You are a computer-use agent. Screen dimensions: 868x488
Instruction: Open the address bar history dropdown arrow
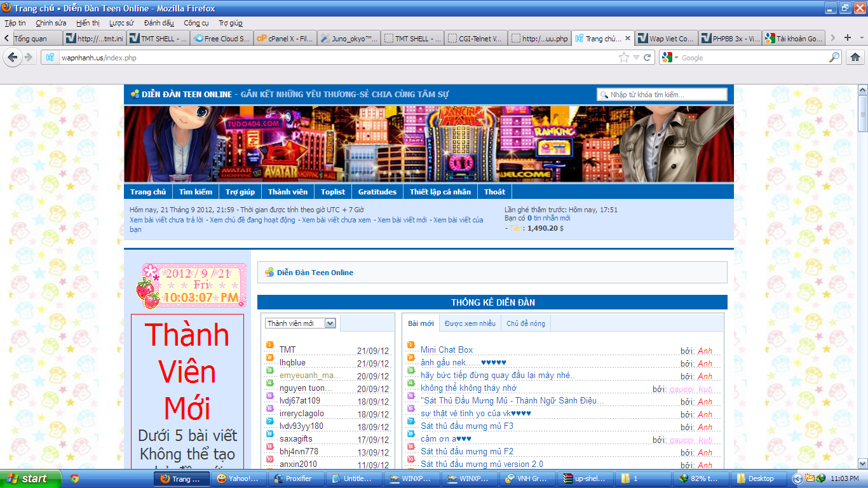(636, 57)
